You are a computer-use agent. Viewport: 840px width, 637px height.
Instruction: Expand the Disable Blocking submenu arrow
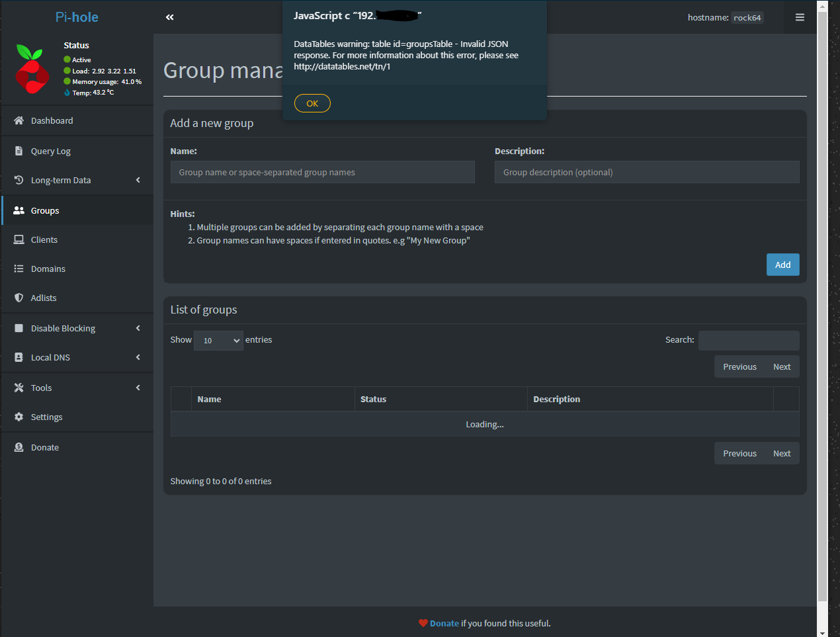click(x=138, y=328)
